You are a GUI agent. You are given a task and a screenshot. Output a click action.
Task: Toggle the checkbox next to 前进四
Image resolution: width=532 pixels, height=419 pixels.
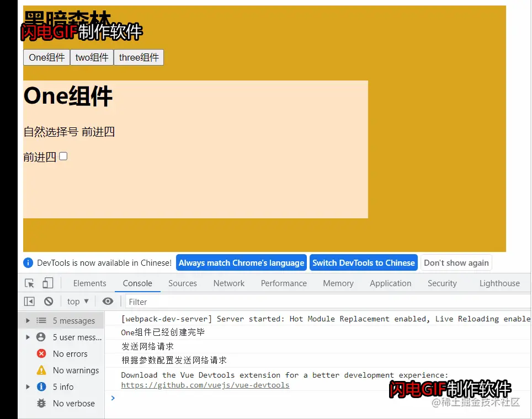[63, 156]
